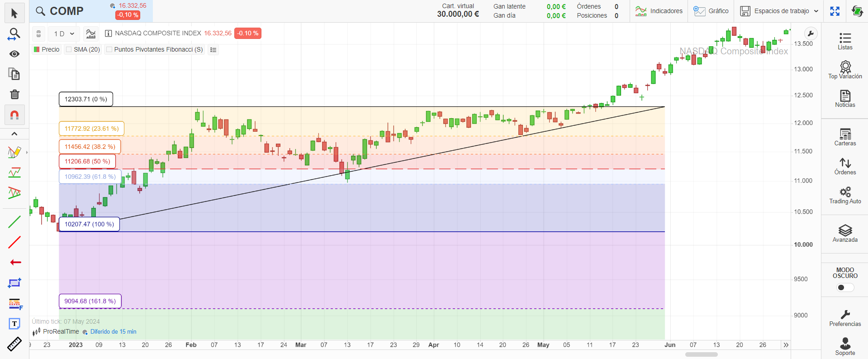
Task: Toggle the Modo Oscuro switch
Action: [845, 287]
